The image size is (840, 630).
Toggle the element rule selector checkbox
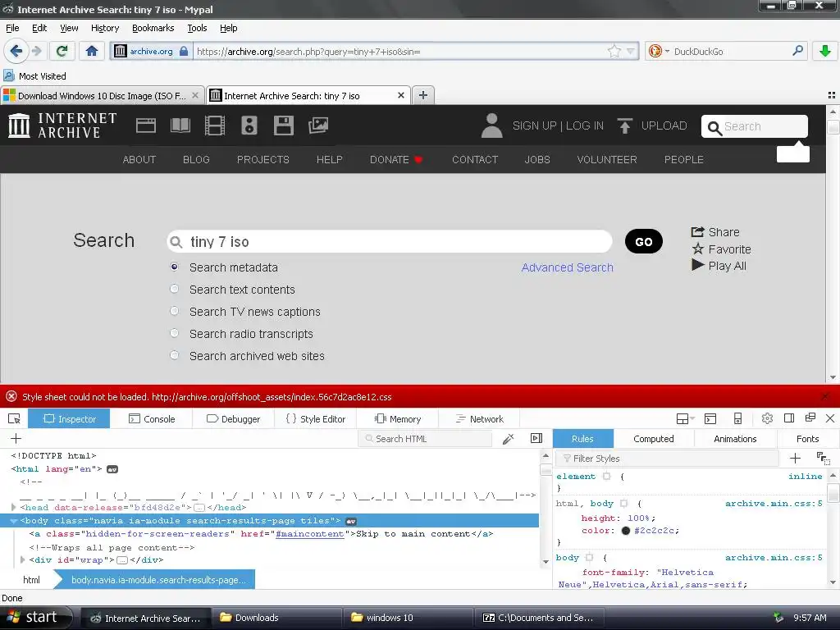click(606, 476)
